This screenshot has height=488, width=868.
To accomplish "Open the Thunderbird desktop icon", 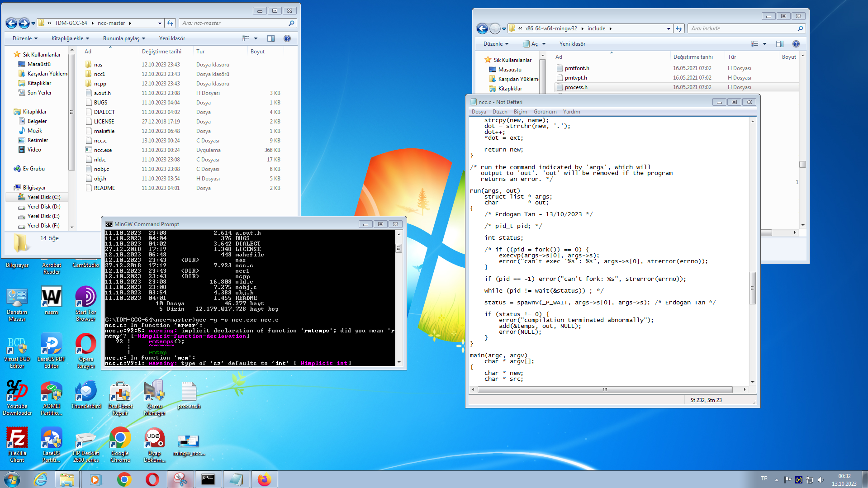I will [x=85, y=395].
